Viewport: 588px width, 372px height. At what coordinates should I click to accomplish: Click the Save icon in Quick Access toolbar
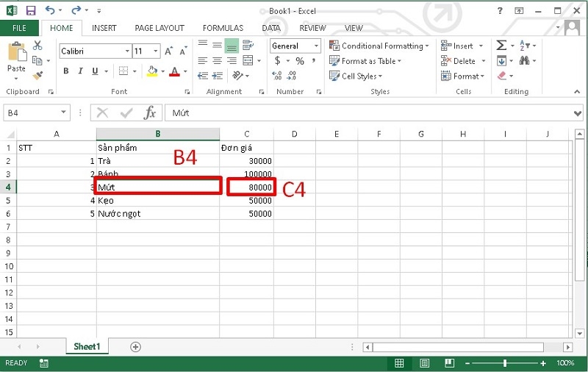(30, 11)
